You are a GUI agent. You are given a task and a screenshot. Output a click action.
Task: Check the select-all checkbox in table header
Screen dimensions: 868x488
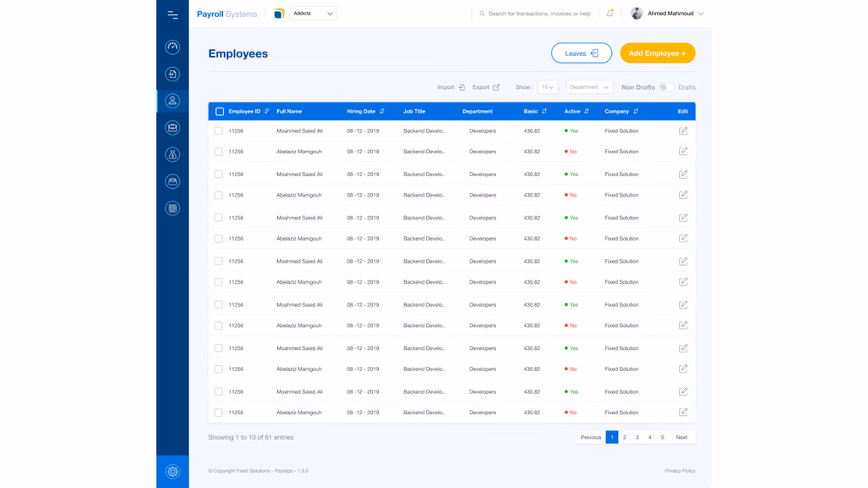coord(220,111)
